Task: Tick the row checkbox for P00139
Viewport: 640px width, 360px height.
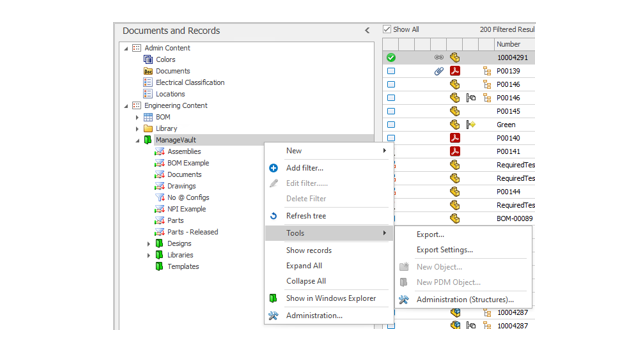Action: [x=391, y=71]
